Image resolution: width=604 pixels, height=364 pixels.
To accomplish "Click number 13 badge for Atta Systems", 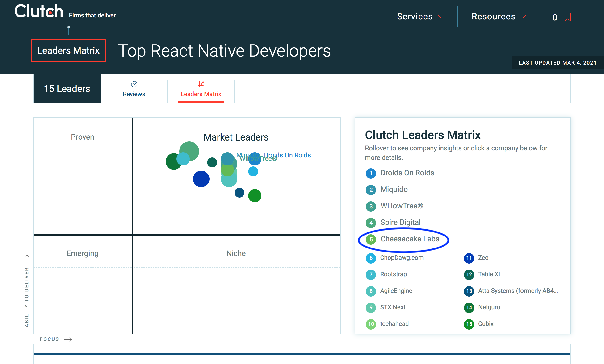I will coord(469,291).
